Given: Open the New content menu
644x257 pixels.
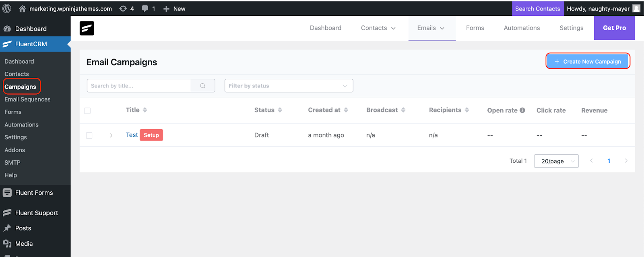Looking at the screenshot, I should tap(174, 8).
